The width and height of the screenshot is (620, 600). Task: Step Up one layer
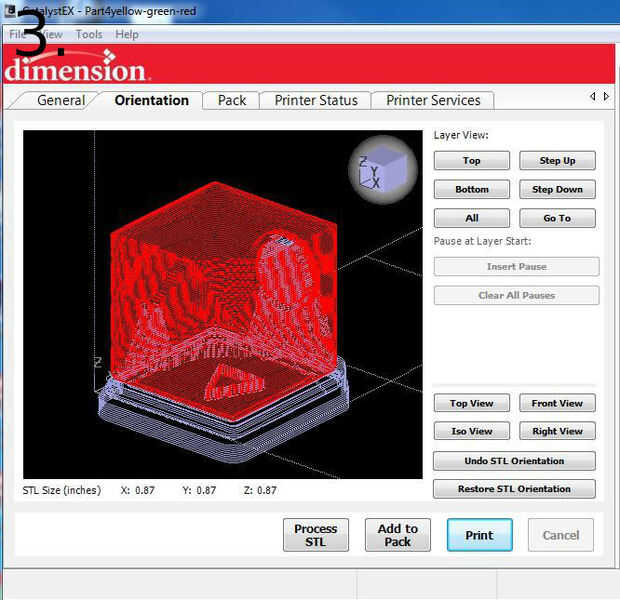557,161
